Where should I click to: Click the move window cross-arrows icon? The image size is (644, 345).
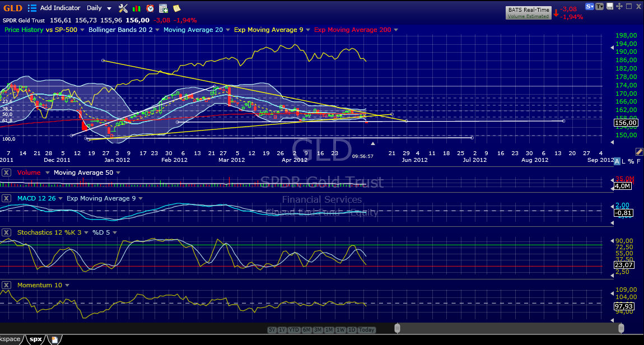[x=619, y=6]
